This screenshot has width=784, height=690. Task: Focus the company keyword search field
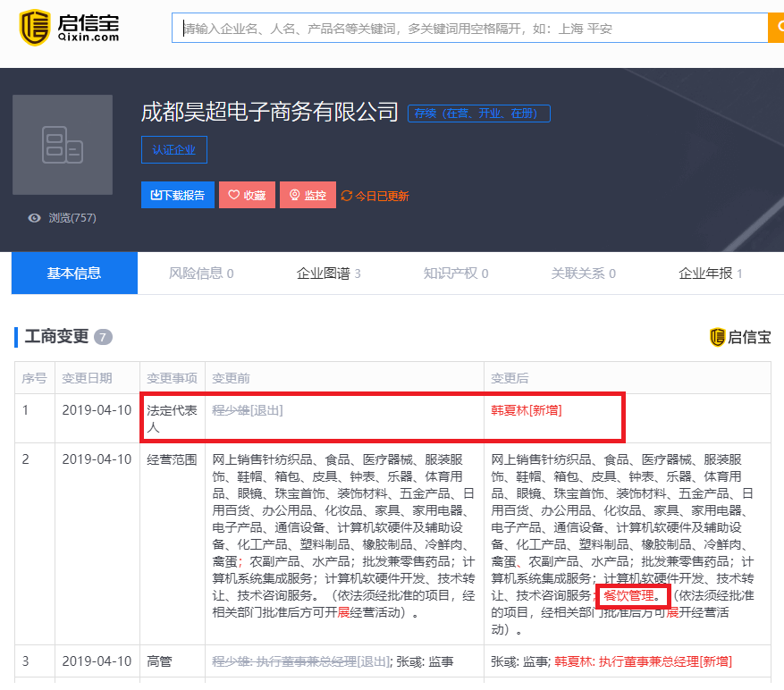[x=469, y=28]
